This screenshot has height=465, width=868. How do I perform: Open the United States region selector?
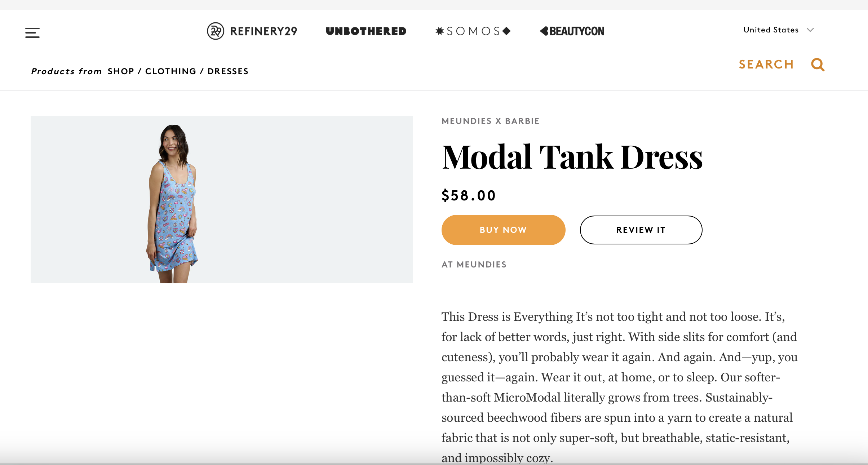[771, 30]
